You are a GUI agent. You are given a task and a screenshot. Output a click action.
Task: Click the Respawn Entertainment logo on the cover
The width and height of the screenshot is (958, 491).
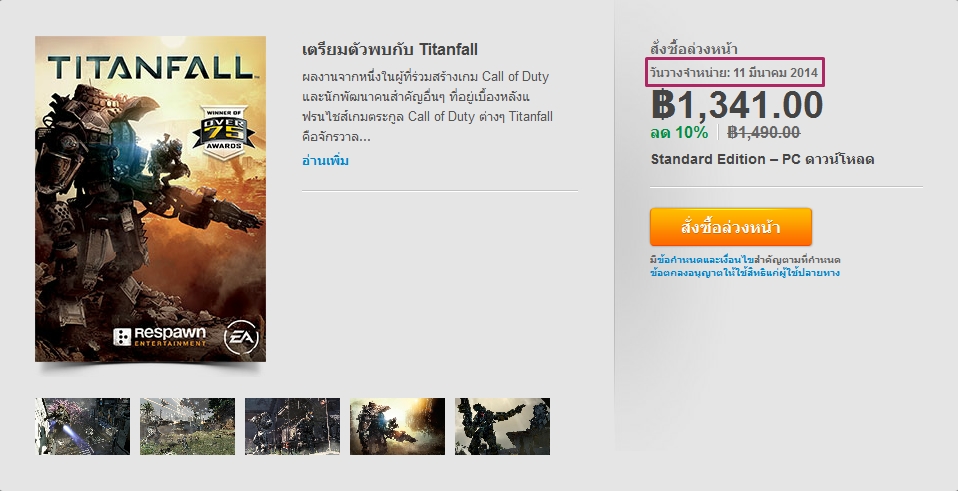point(160,336)
